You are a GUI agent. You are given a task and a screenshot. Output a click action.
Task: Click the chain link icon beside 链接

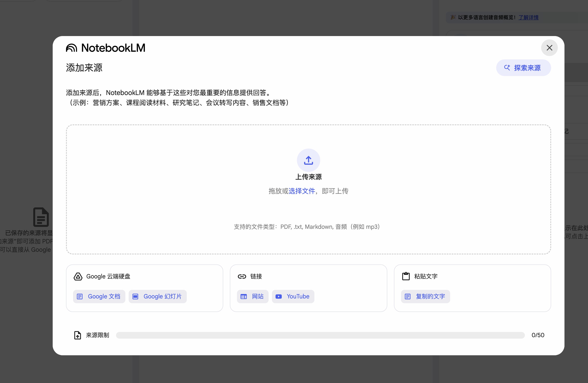pyautogui.click(x=242, y=277)
